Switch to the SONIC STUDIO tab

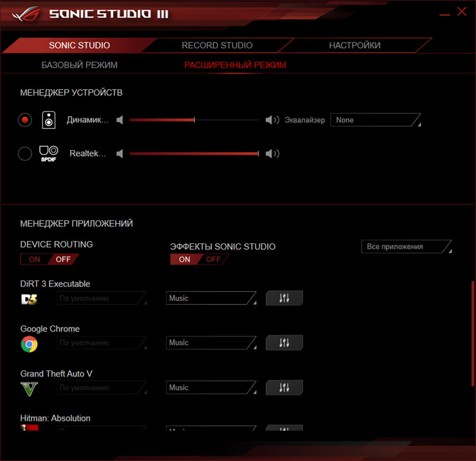point(79,45)
